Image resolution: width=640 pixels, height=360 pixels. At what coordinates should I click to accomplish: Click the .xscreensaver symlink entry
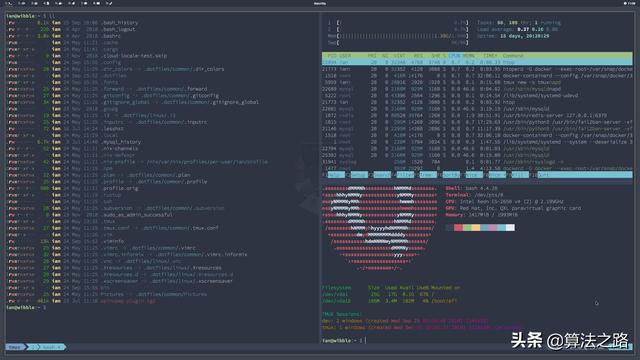pos(167,281)
